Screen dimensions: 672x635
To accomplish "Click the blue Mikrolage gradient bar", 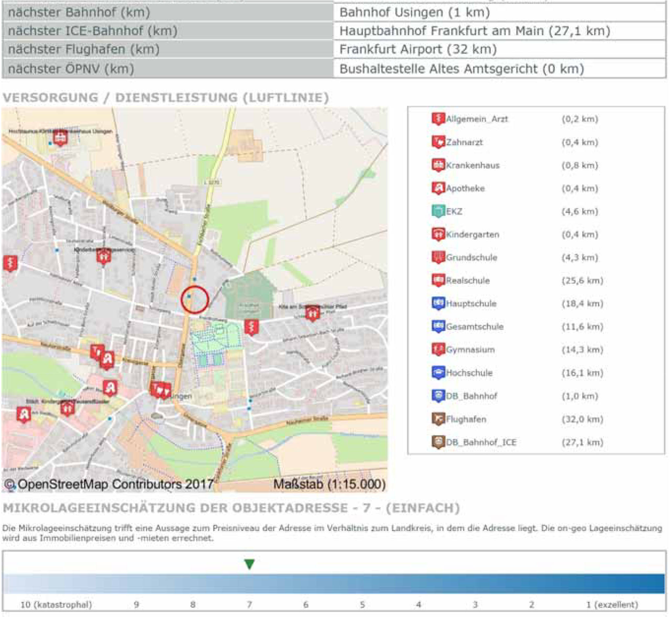I will click(x=334, y=583).
